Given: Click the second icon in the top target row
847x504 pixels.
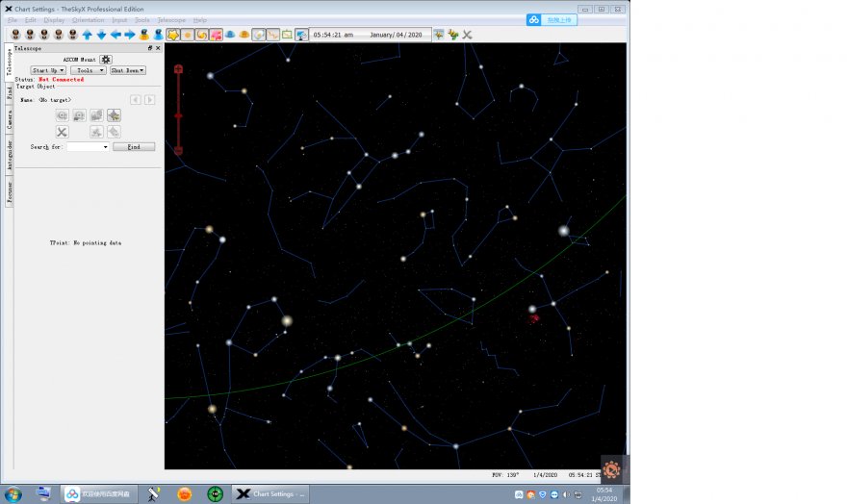Looking at the screenshot, I should point(79,115).
